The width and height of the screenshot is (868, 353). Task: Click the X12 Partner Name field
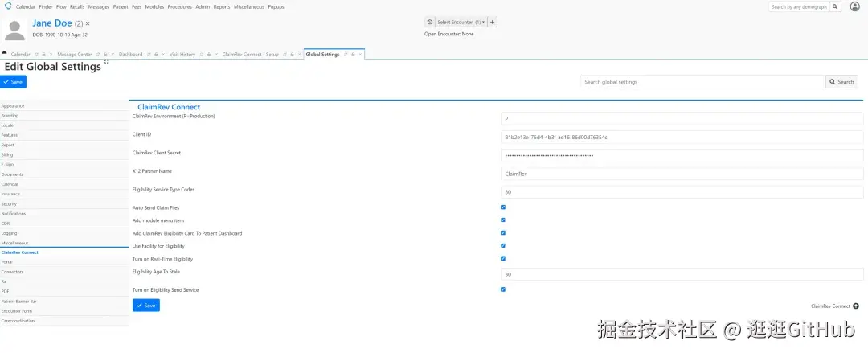click(682, 174)
